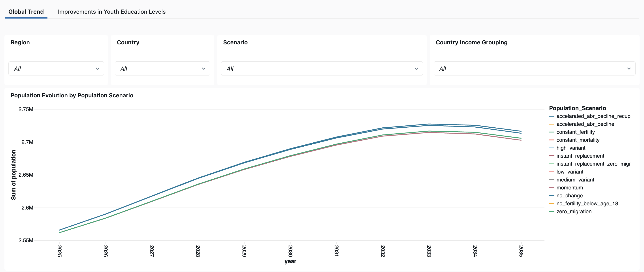Click the constant_mortality red color swatch

[552, 140]
